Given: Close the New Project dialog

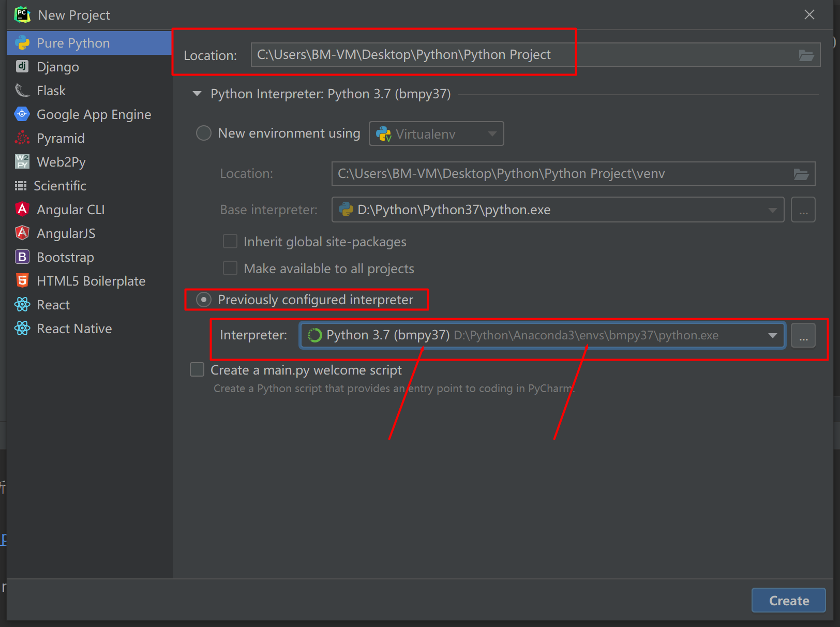Looking at the screenshot, I should click(x=809, y=14).
